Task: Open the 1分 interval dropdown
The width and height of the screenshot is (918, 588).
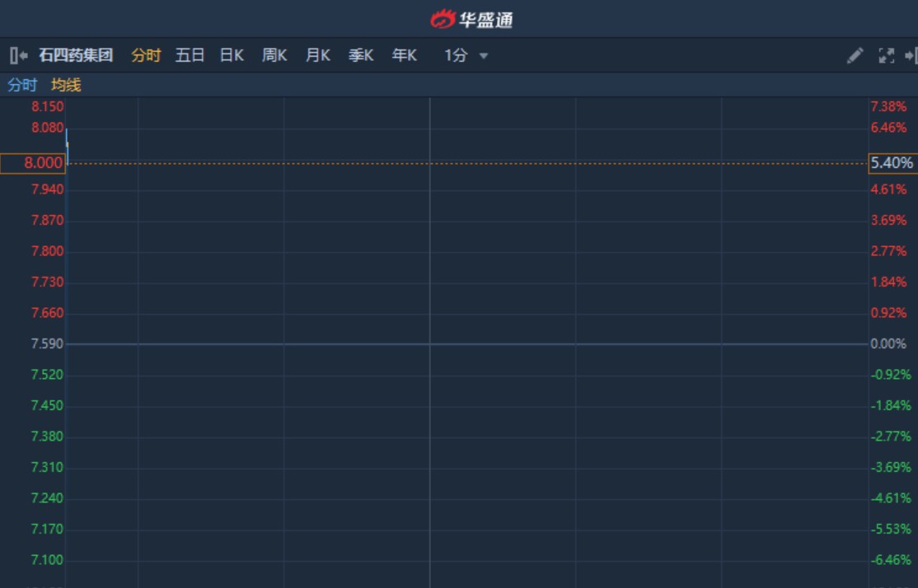Action: 466,55
